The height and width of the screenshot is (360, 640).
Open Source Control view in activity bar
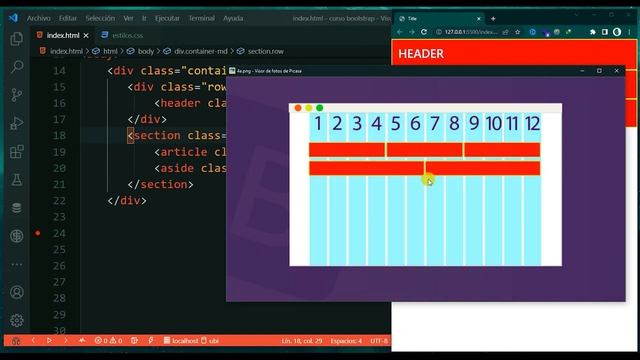coord(17,95)
